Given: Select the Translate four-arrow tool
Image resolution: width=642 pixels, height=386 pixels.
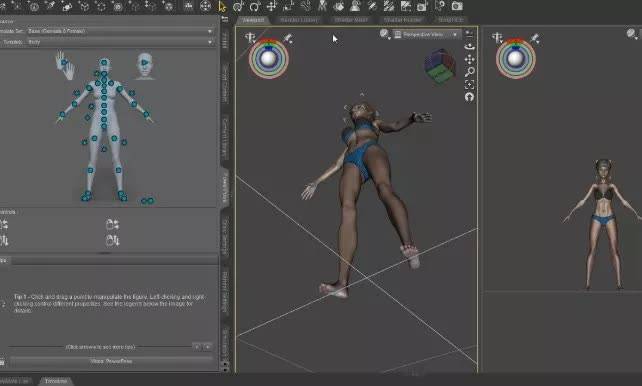Looking at the screenshot, I should click(x=271, y=7).
